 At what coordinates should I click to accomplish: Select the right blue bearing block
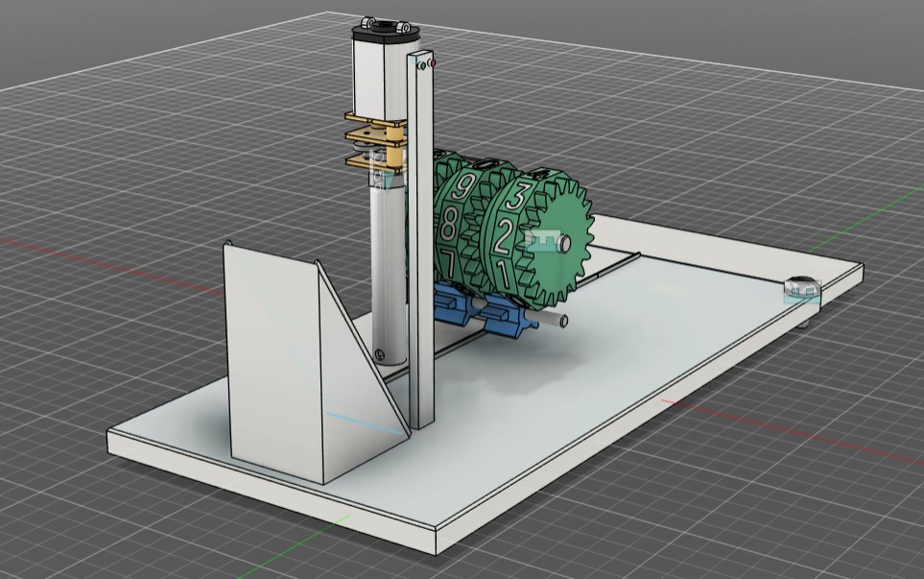[506, 317]
